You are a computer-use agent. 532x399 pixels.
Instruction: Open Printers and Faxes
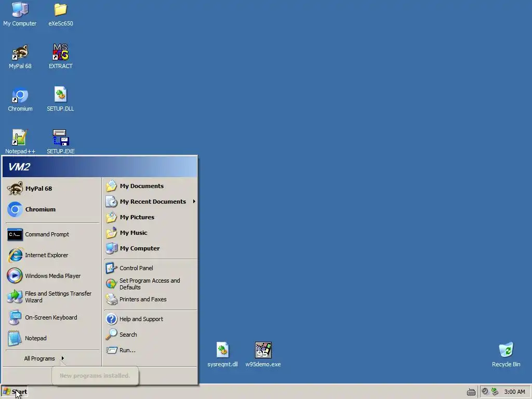click(150, 299)
